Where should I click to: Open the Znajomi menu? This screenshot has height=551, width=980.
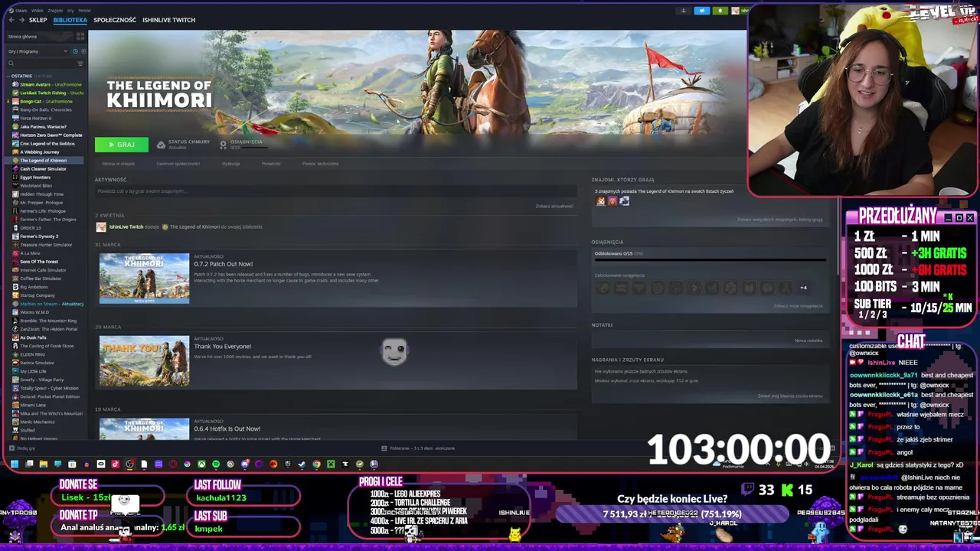54,11
